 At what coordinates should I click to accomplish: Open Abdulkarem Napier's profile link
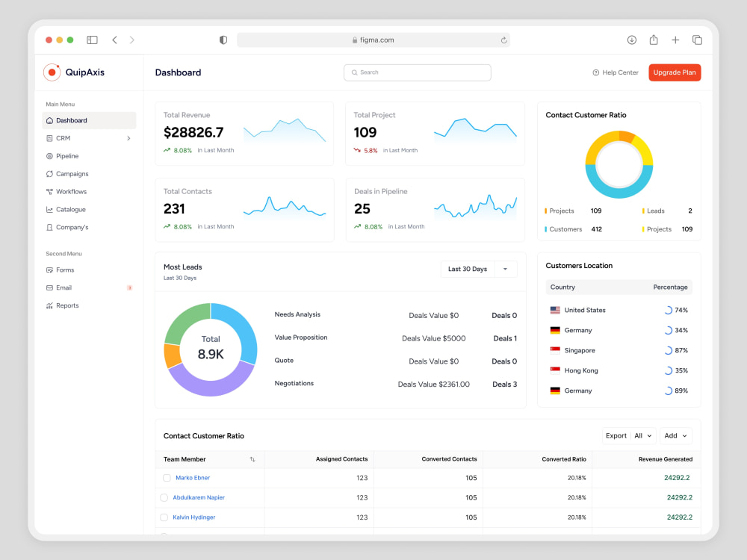click(199, 497)
